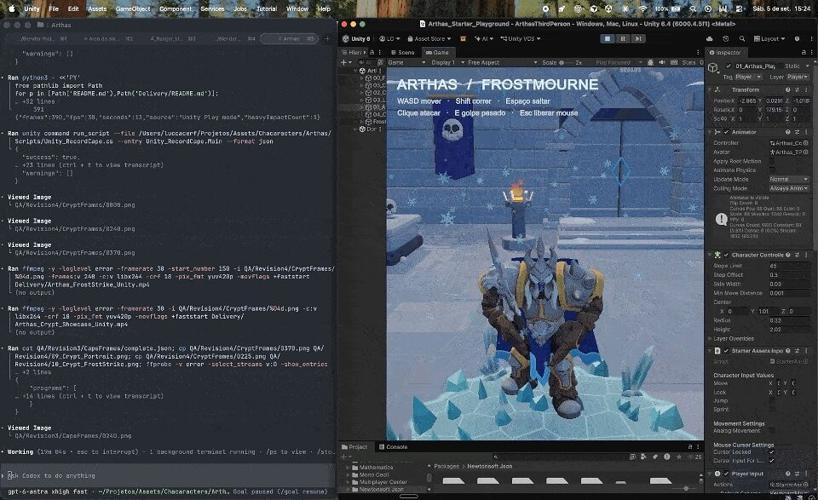Toggle the shortcuts keyboard icon in Game view
818x500 pixels.
pos(674,62)
